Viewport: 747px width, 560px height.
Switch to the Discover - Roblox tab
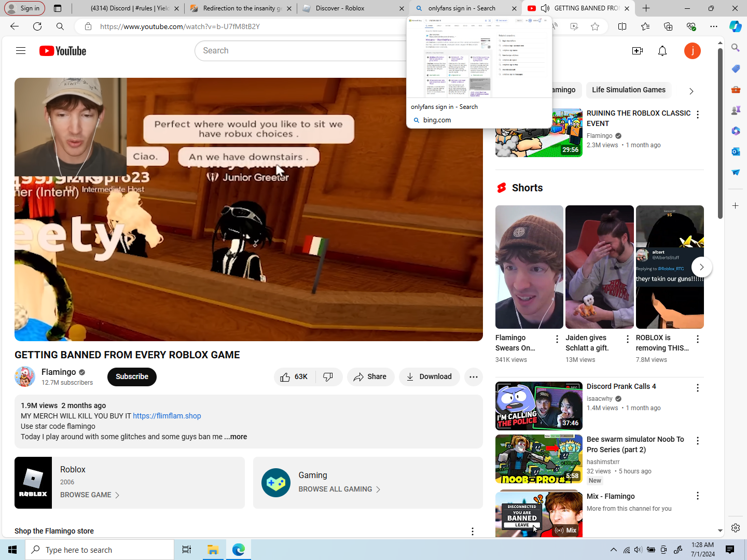pos(353,8)
